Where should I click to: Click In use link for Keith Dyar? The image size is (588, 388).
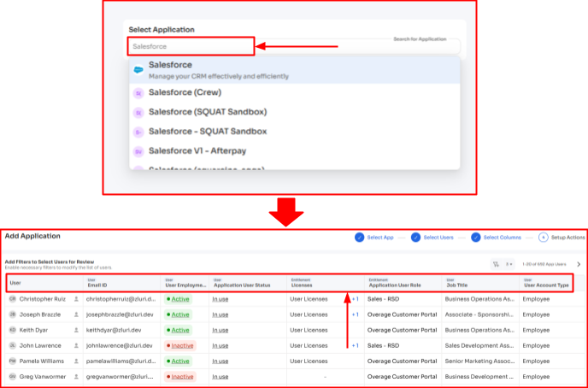pyautogui.click(x=220, y=330)
